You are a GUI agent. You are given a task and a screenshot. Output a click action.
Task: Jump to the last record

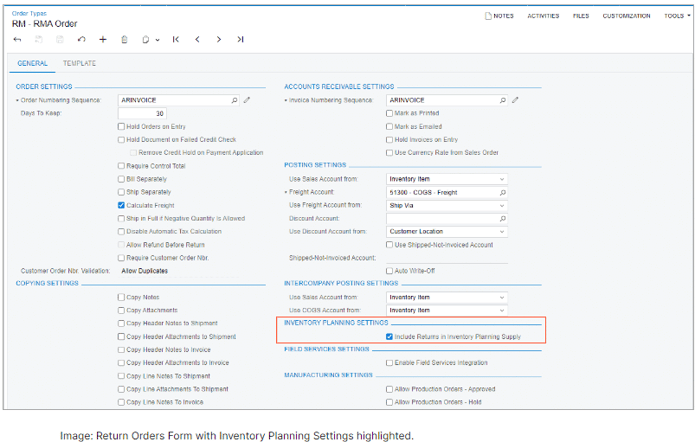pyautogui.click(x=240, y=40)
